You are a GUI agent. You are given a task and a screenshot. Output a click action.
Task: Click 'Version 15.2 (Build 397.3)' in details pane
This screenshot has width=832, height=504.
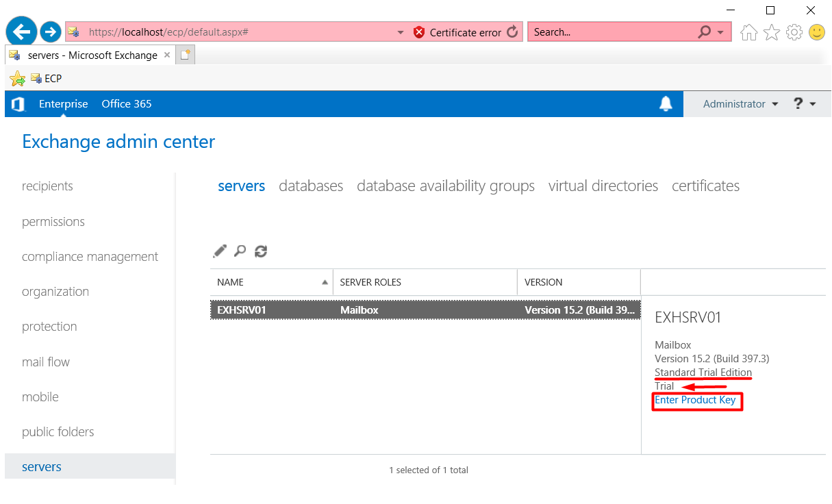click(x=712, y=359)
